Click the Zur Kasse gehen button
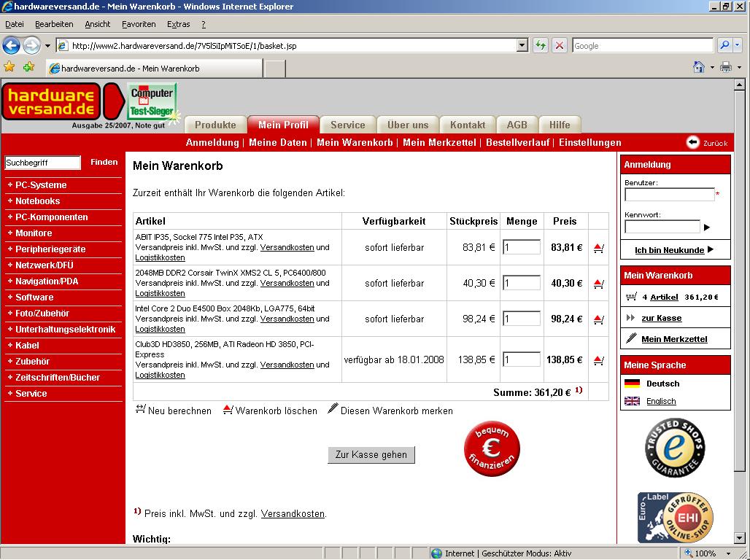The width and height of the screenshot is (750, 560). point(371,455)
